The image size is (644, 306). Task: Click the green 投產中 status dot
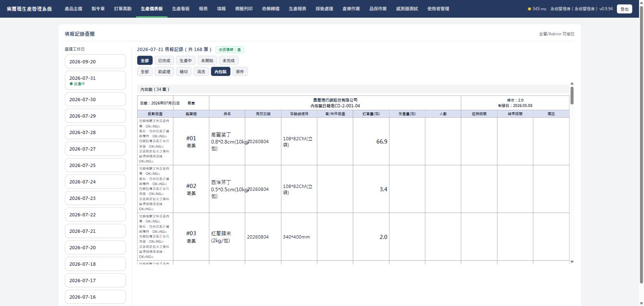click(71, 84)
